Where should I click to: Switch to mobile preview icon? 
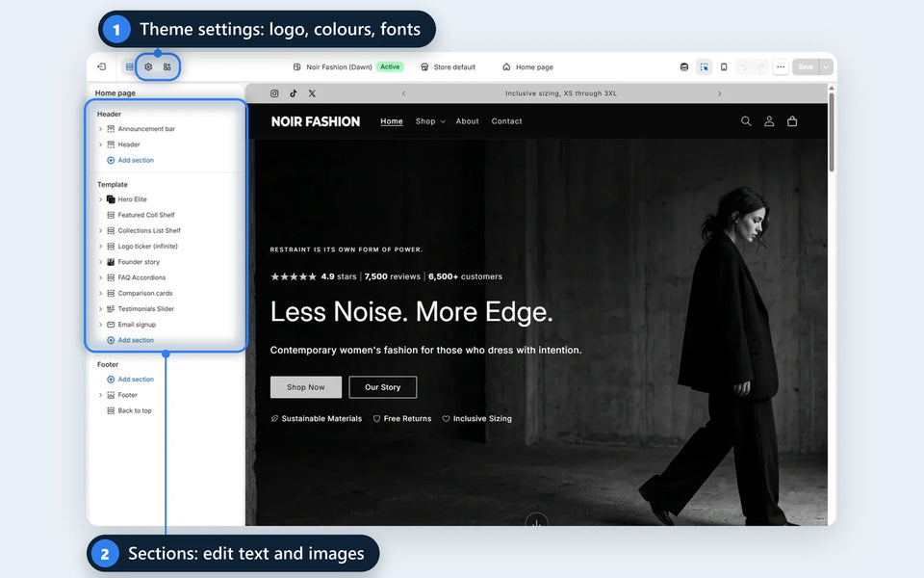coord(724,67)
